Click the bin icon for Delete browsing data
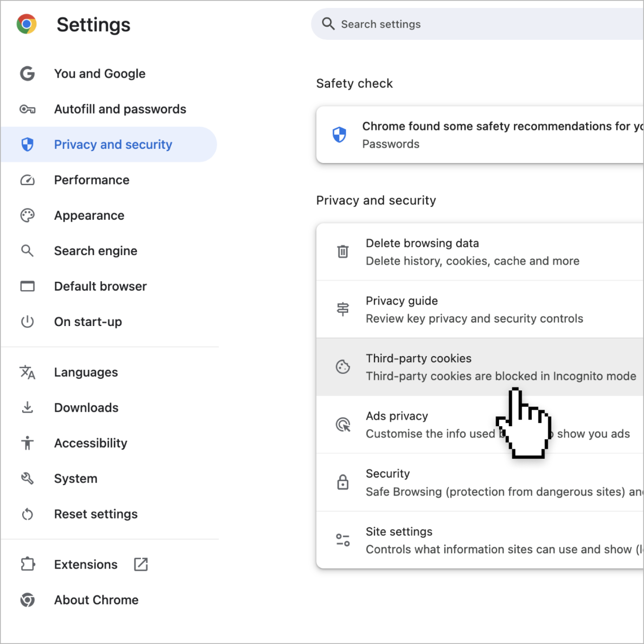The height and width of the screenshot is (644, 644). pyautogui.click(x=343, y=252)
